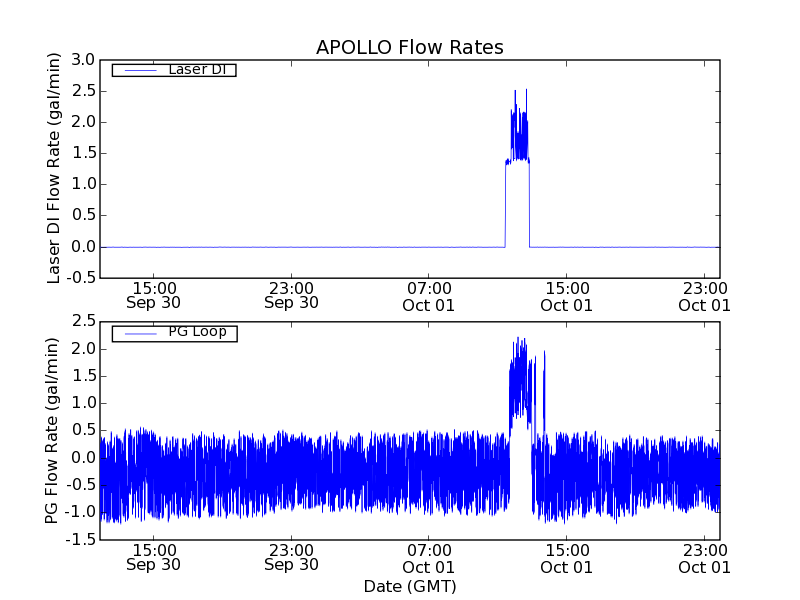The width and height of the screenshot is (800, 600).
Task: Click '1.5' tick on PG Flow y-axis
Action: point(83,376)
